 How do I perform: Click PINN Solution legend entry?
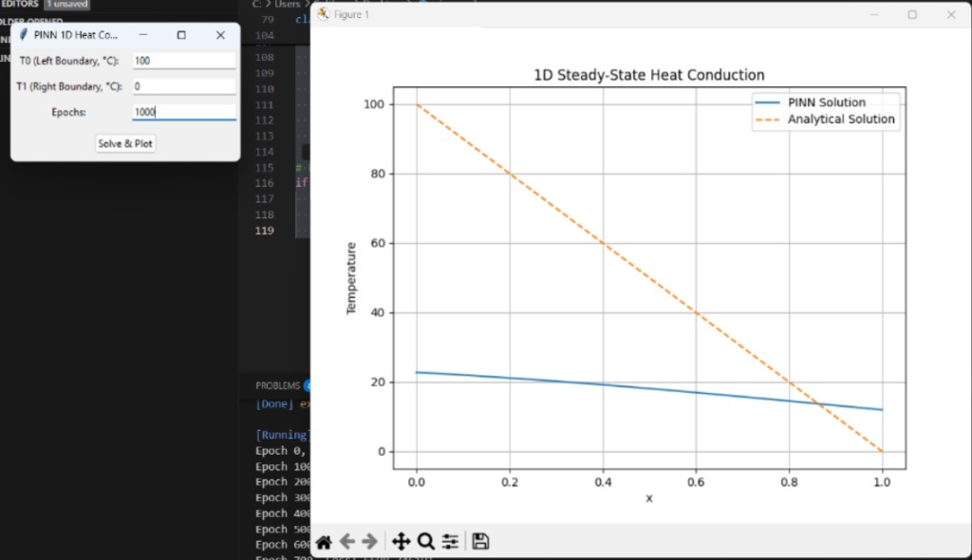(826, 103)
